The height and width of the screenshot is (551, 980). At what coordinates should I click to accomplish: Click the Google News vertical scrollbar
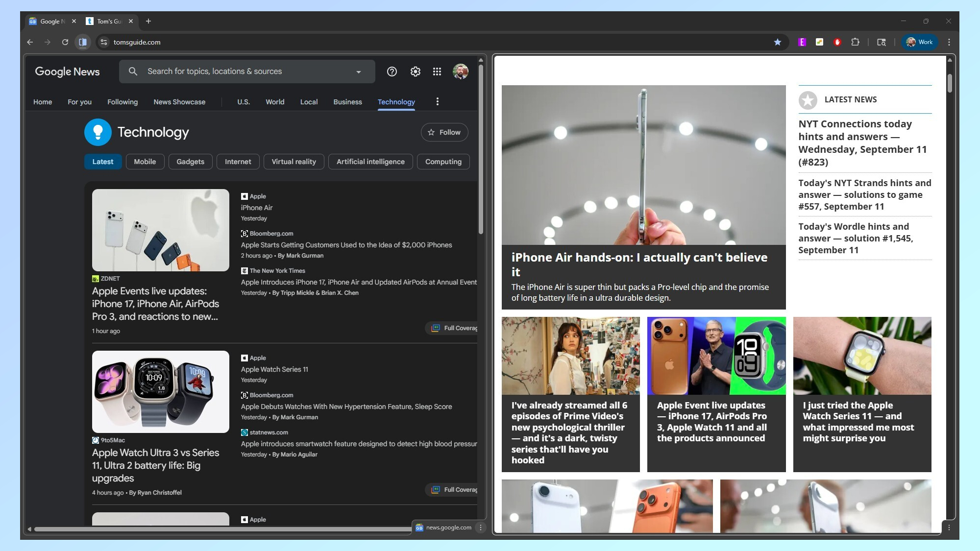[x=481, y=147]
